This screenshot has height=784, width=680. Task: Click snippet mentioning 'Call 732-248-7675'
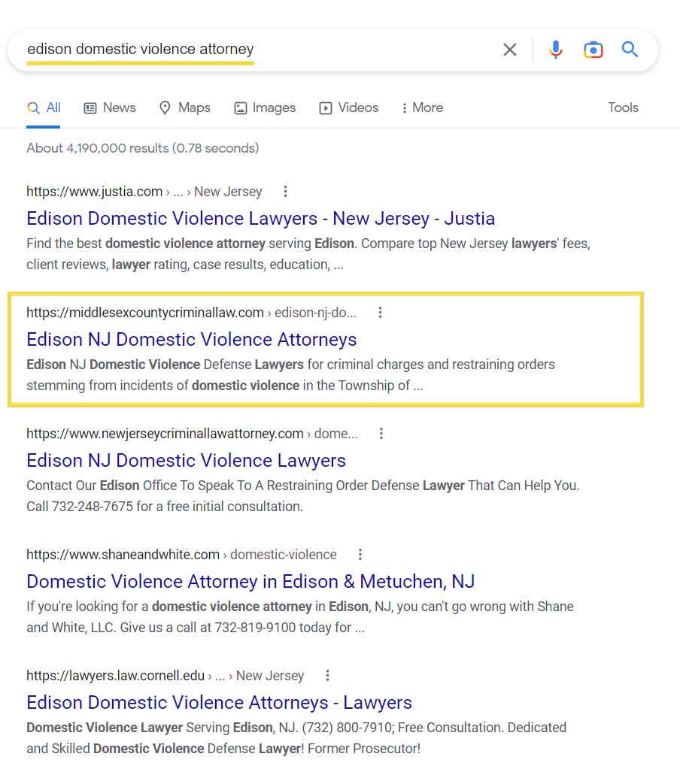click(302, 496)
